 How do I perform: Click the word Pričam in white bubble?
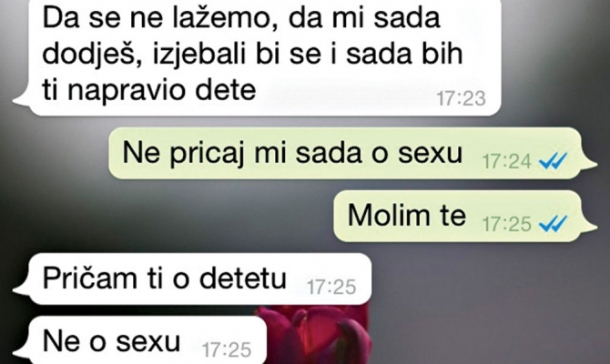point(89,278)
